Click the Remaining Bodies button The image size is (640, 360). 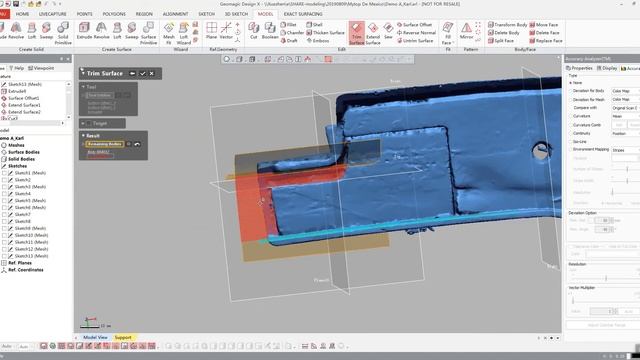click(104, 144)
